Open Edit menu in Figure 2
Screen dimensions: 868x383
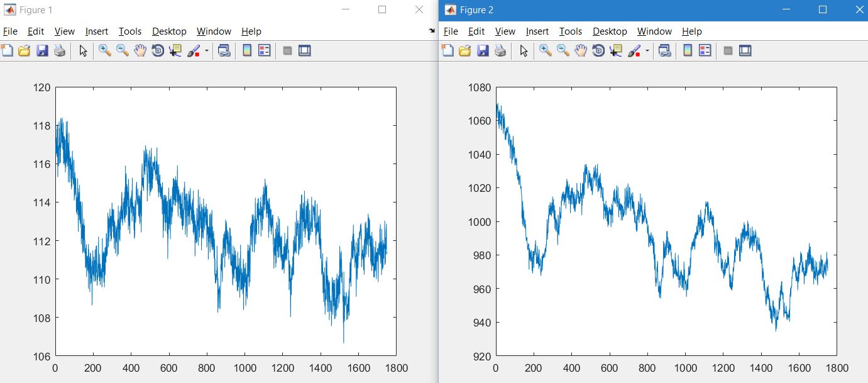point(476,31)
